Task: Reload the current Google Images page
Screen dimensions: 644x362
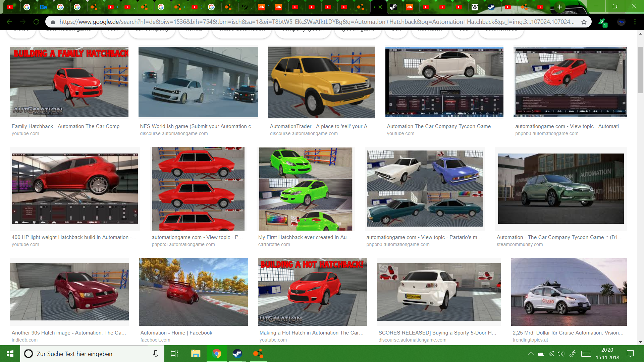Action: click(36, 22)
